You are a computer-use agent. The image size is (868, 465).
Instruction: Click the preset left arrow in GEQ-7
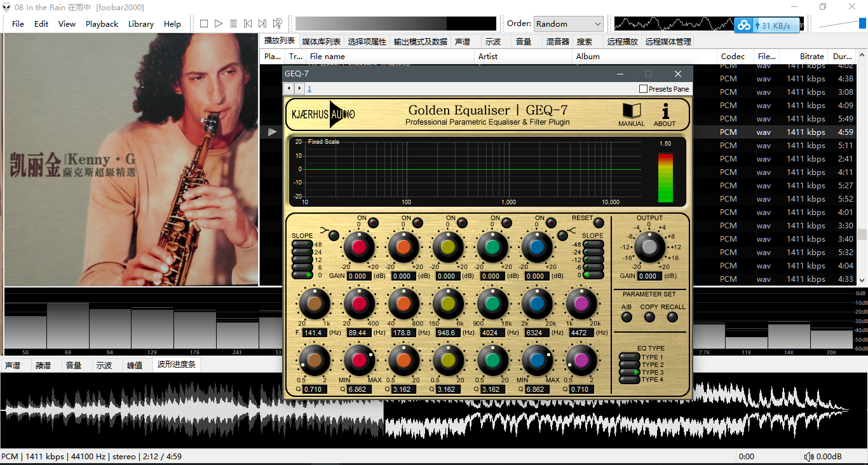pos(289,89)
